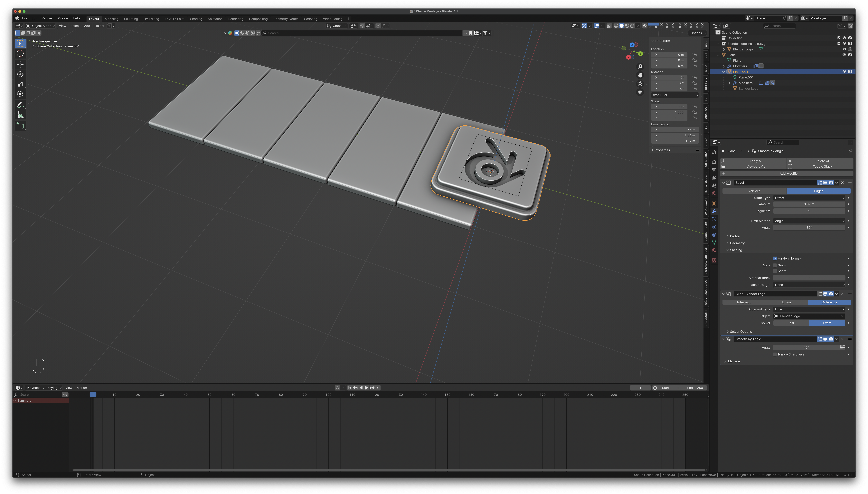Open the Modeling workspace tab
Screen dimensions: 868x494
click(x=111, y=19)
